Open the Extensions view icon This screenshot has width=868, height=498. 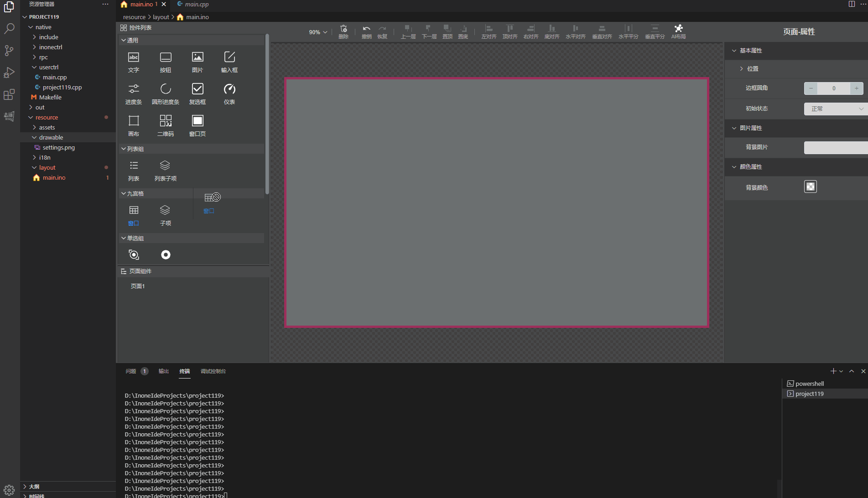click(x=9, y=94)
